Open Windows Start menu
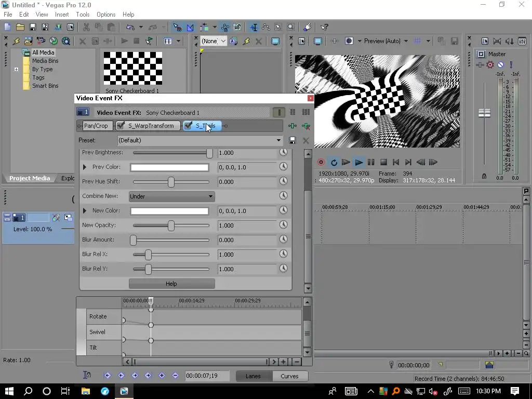Viewport: 532px width, 399px height. [x=9, y=391]
